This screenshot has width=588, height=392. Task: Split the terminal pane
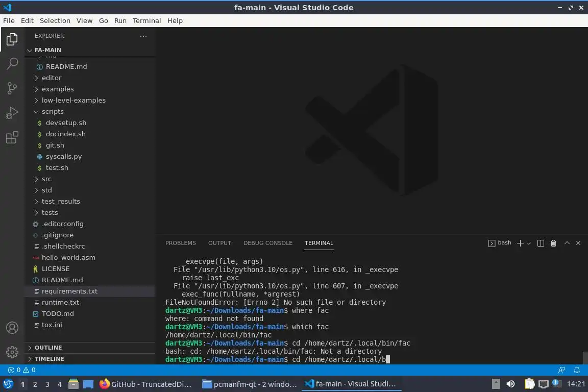pos(541,243)
